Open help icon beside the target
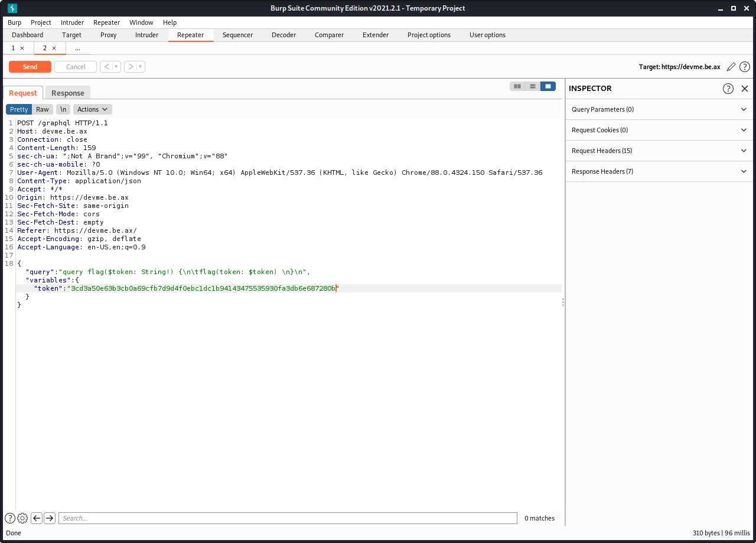756x543 pixels. (x=745, y=67)
